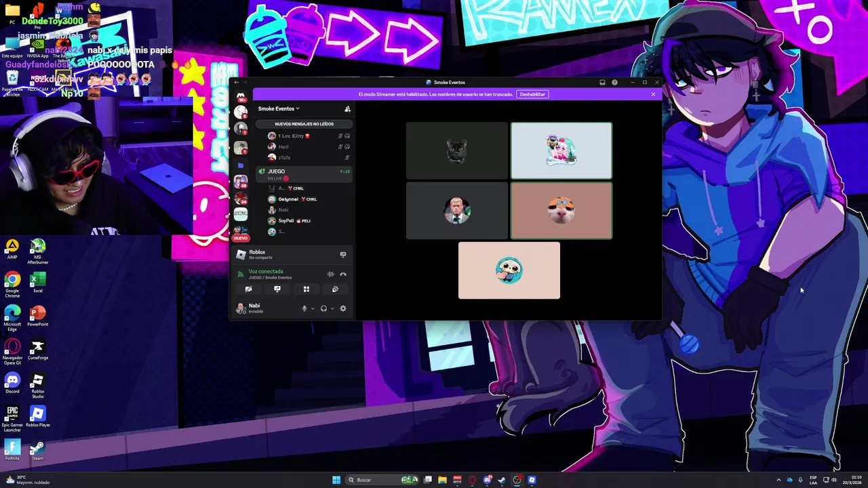Open the taskbar clock and date
This screenshot has height=488, width=868.
click(851, 480)
